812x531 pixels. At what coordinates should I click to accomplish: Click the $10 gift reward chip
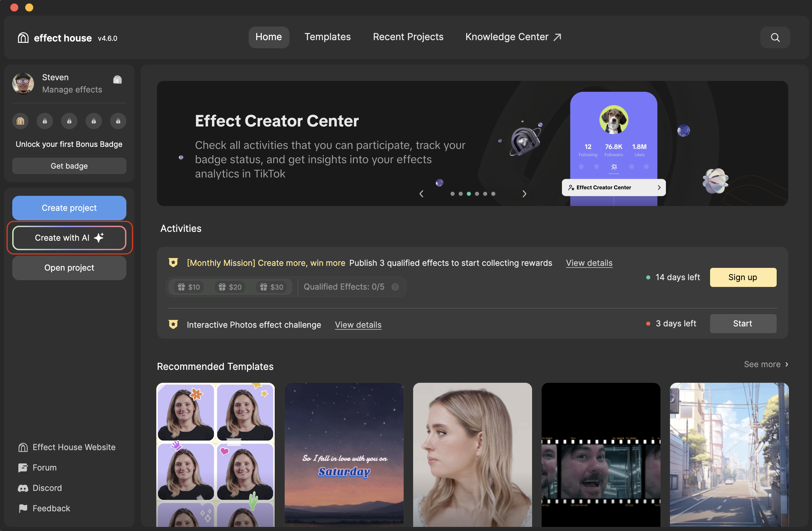(189, 287)
